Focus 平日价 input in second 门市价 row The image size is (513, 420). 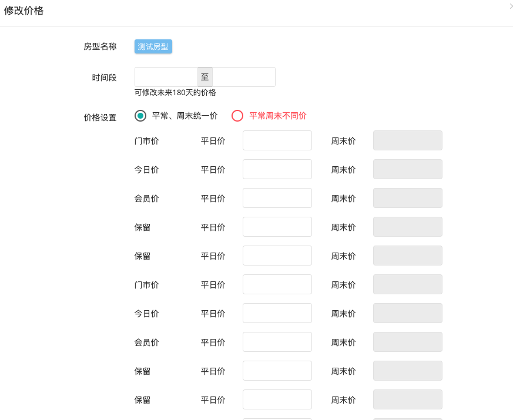pyautogui.click(x=277, y=284)
